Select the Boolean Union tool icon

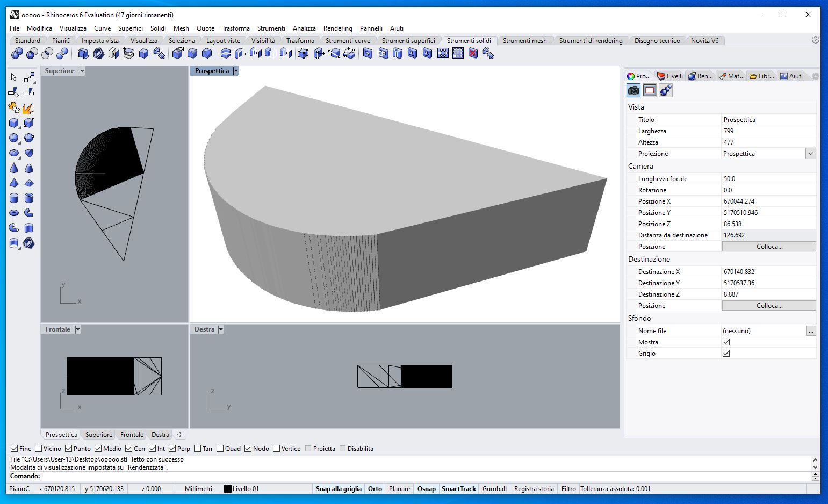tap(17, 53)
